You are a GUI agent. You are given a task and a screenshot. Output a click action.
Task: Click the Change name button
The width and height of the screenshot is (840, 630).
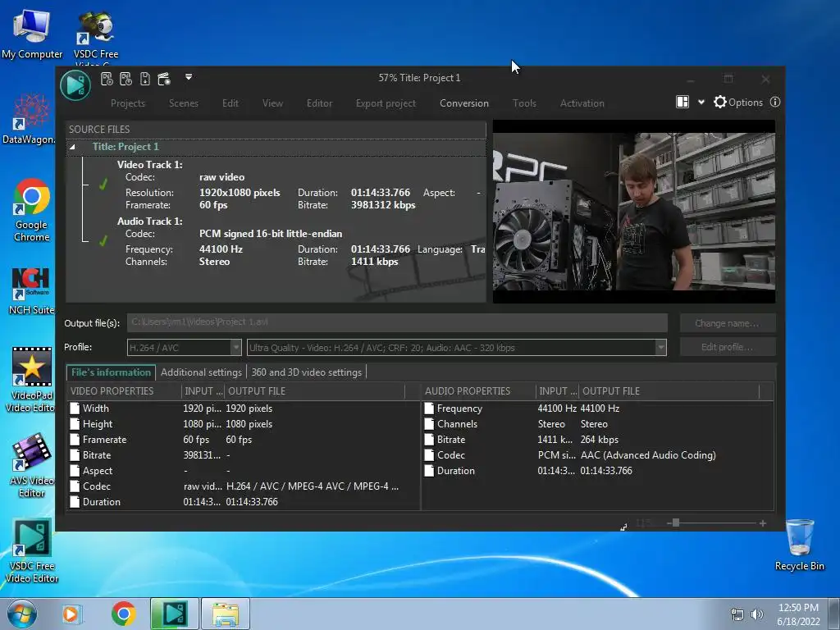pyautogui.click(x=728, y=323)
